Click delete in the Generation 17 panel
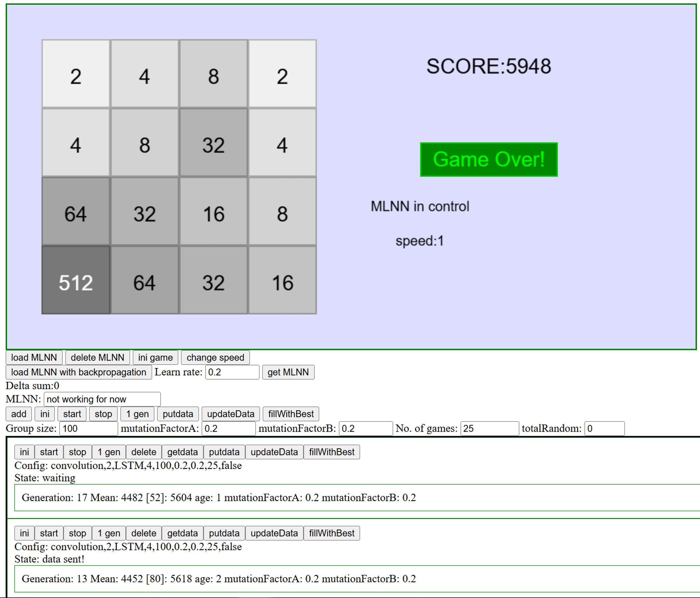 pyautogui.click(x=144, y=452)
